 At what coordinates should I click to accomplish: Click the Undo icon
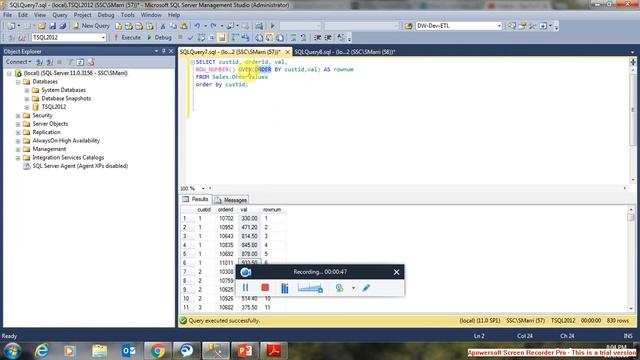(198, 26)
